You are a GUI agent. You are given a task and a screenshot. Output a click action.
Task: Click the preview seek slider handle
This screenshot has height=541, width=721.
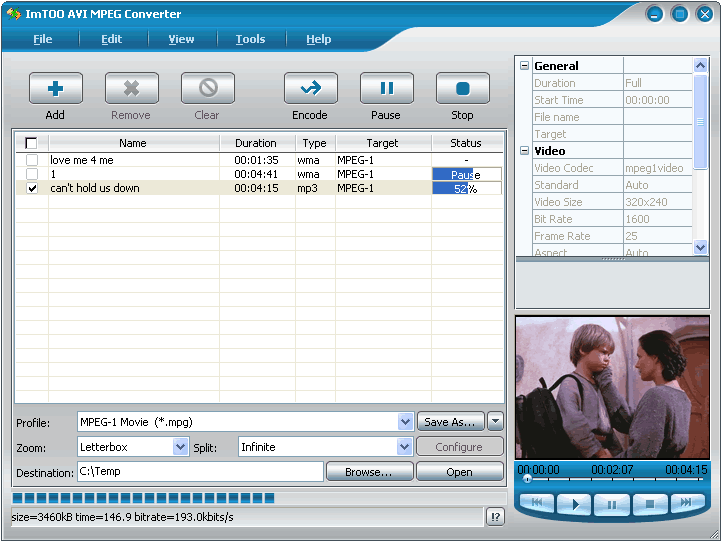[x=527, y=479]
